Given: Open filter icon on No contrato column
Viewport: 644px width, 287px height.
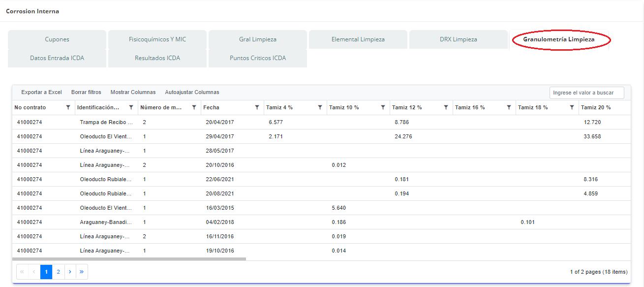Looking at the screenshot, I should click(x=68, y=107).
